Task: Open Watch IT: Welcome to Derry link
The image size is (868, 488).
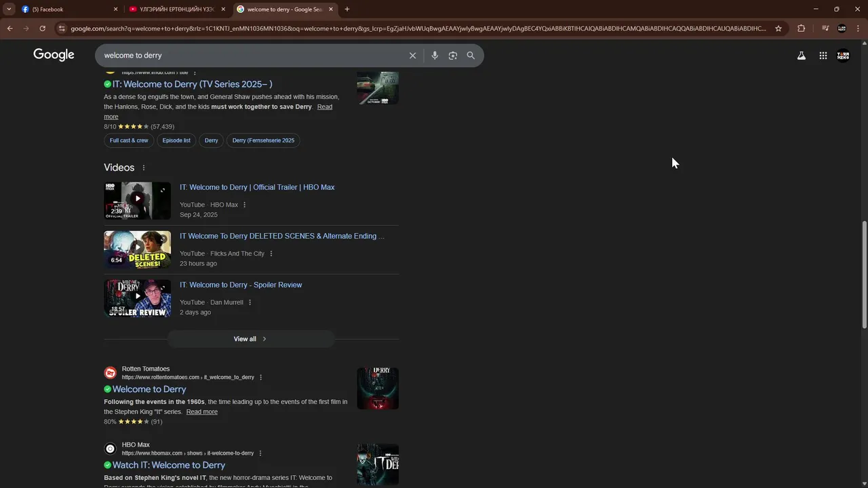Action: (169, 465)
